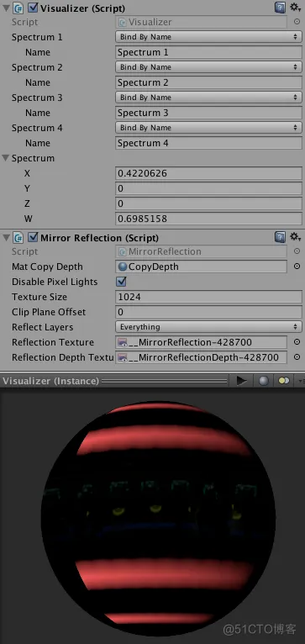Click the CopyDepth material reference field
The image size is (305, 644).
point(201,267)
